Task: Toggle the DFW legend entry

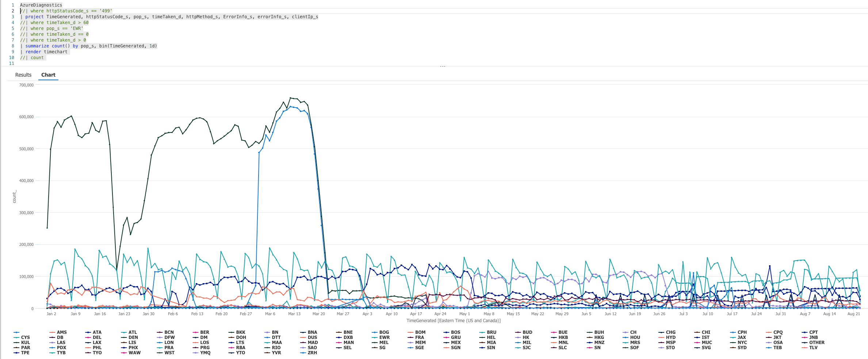Action: pyautogui.click(x=166, y=337)
